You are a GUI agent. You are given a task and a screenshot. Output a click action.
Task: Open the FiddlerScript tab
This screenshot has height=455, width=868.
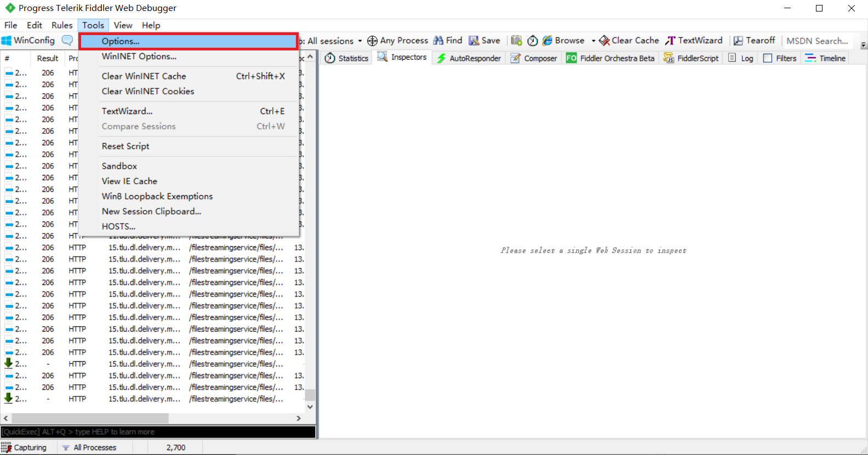tap(691, 58)
